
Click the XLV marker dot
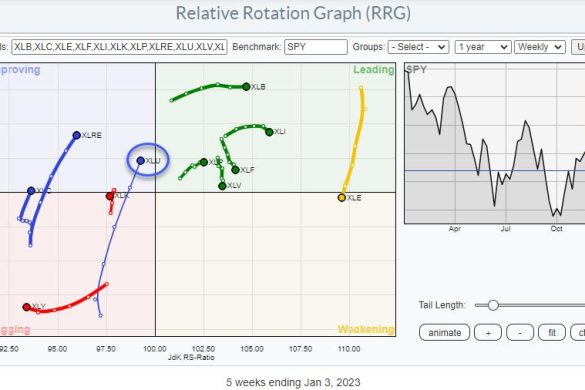pos(222,185)
